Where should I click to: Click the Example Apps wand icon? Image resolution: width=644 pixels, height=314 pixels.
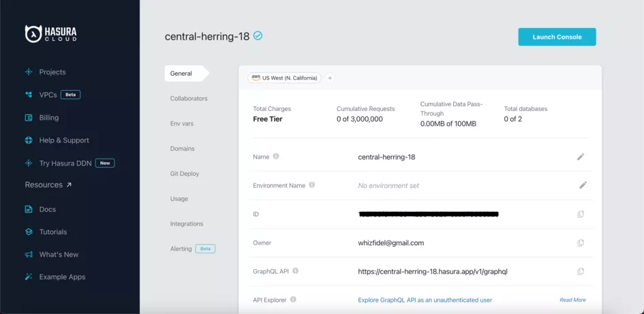(29, 277)
